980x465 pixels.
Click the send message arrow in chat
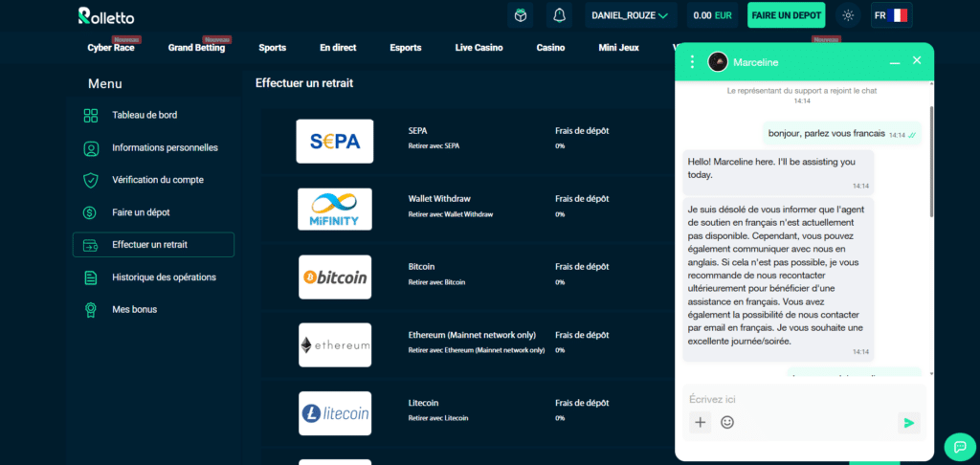pyautogui.click(x=909, y=423)
